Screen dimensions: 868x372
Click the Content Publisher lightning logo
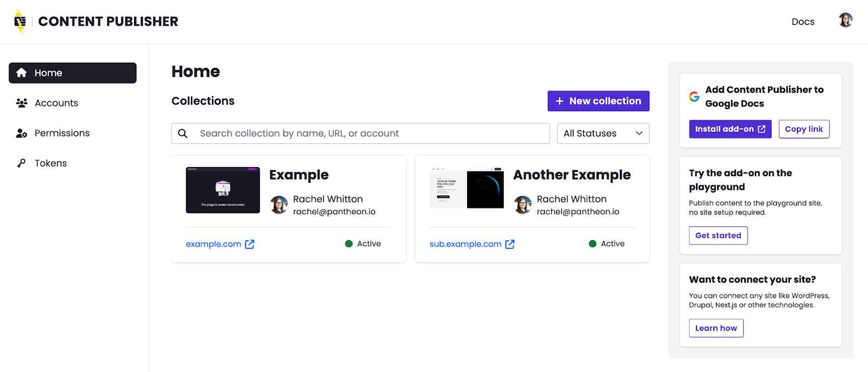[20, 22]
